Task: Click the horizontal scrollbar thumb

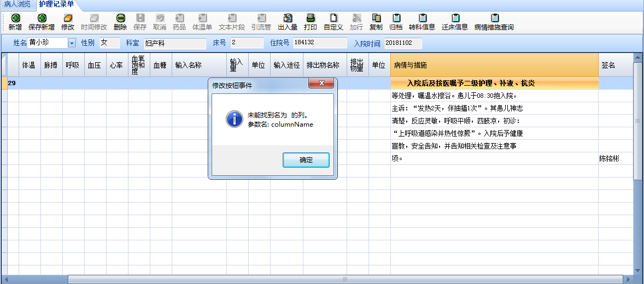Action: pos(345,279)
